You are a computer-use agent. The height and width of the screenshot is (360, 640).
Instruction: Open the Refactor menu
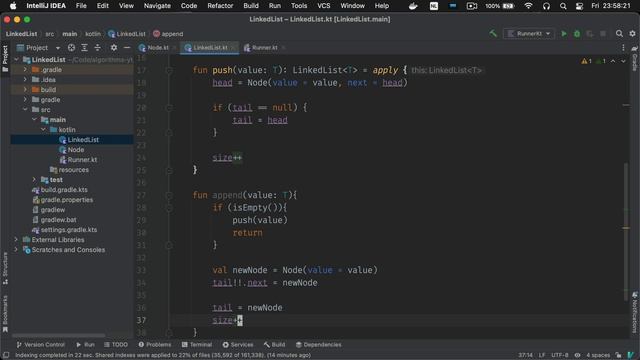[220, 6]
